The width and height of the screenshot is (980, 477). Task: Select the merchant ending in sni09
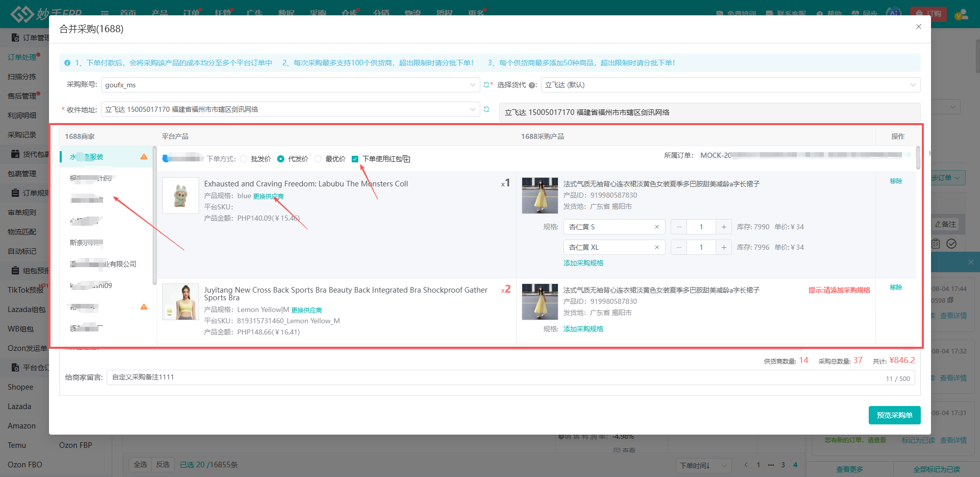pos(106,285)
